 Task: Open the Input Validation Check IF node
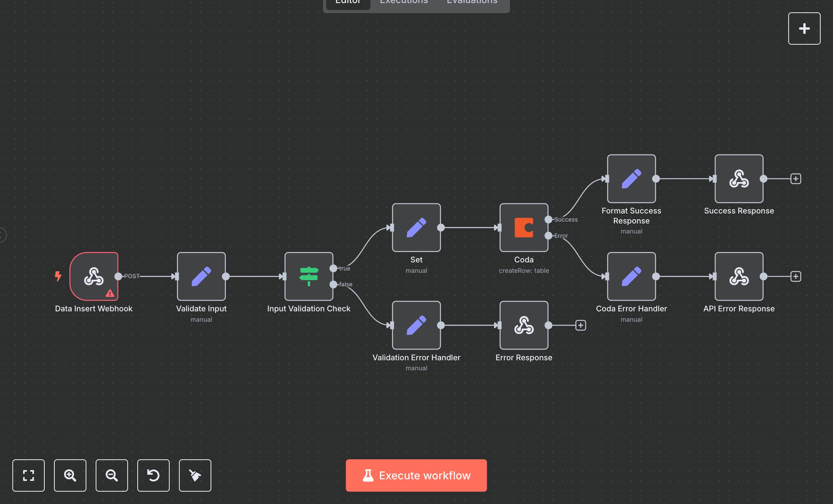coord(309,276)
